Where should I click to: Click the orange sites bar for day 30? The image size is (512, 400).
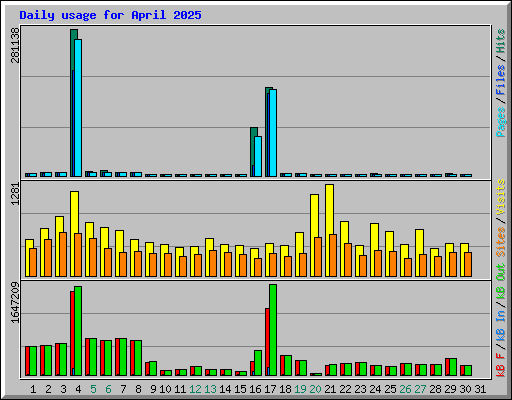[x=468, y=265]
